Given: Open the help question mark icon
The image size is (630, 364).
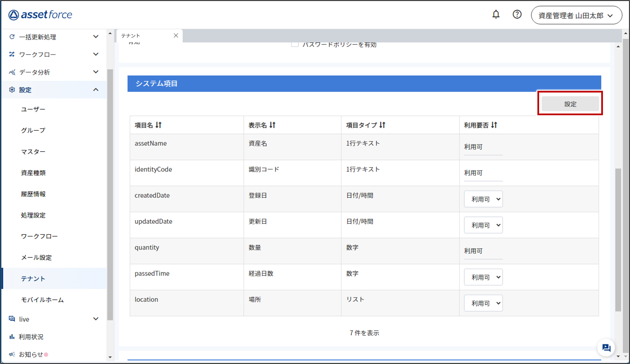Looking at the screenshot, I should 517,14.
